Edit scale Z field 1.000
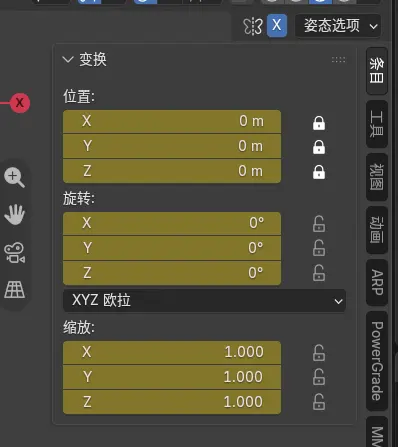Screen dimensions: 398x447 [172, 402]
